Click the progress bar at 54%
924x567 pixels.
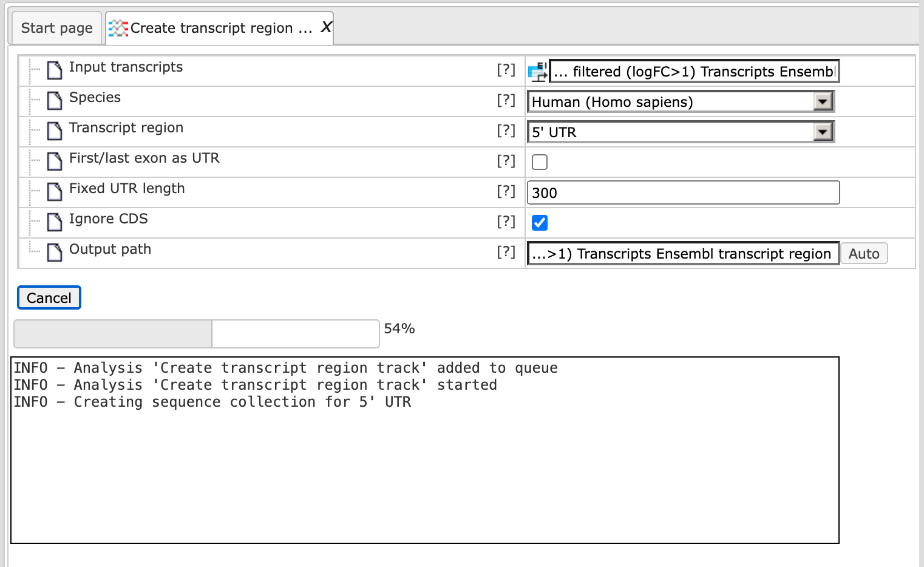197,334
